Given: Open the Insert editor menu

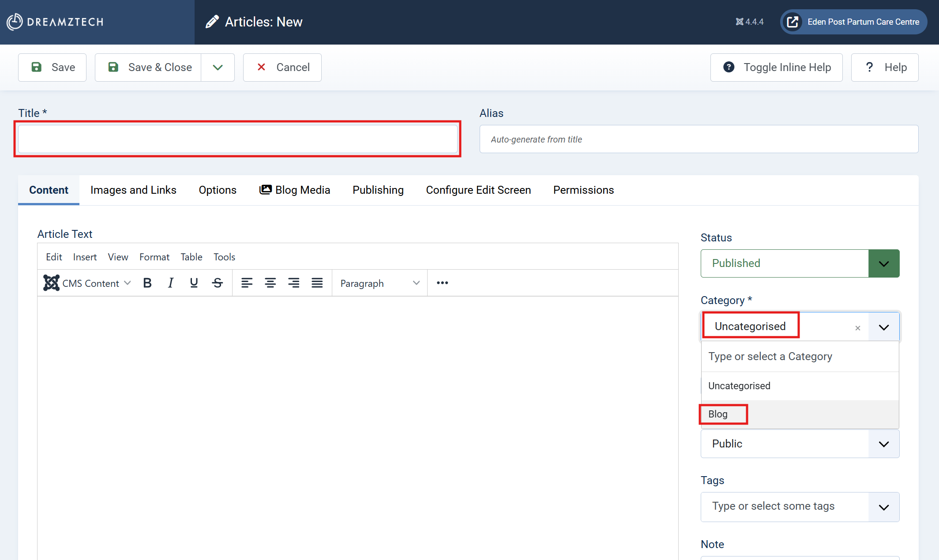Looking at the screenshot, I should coord(85,257).
